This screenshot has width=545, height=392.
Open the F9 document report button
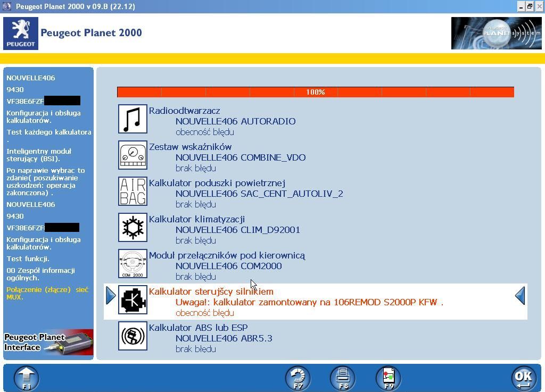tap(389, 378)
